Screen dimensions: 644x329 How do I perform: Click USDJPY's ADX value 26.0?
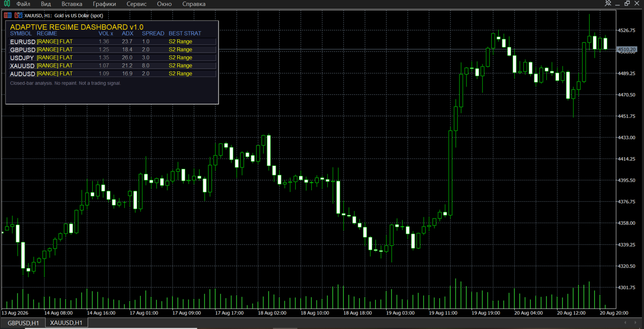[x=127, y=58]
